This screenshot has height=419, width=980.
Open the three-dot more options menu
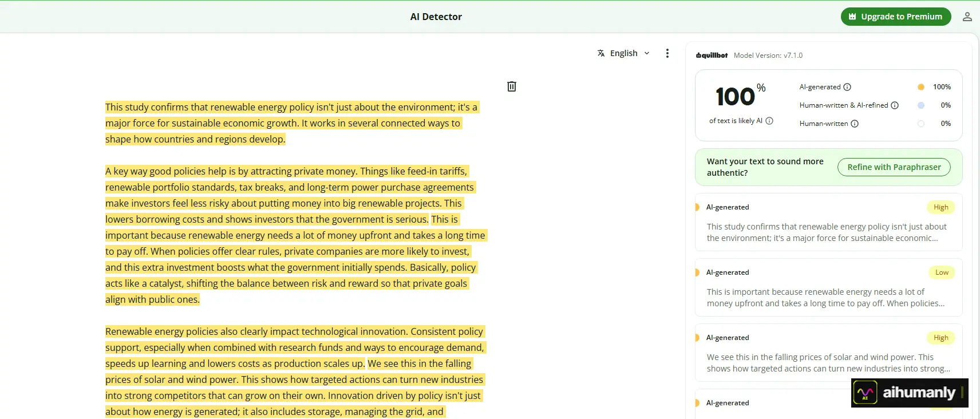tap(667, 53)
